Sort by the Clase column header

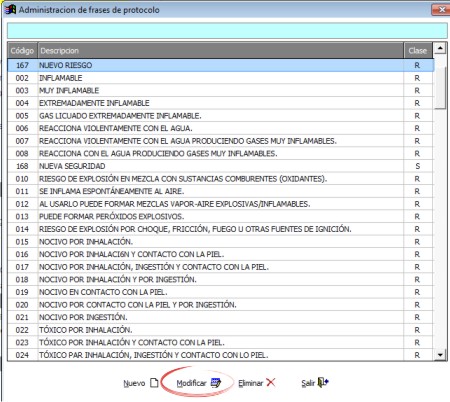pyautogui.click(x=418, y=51)
